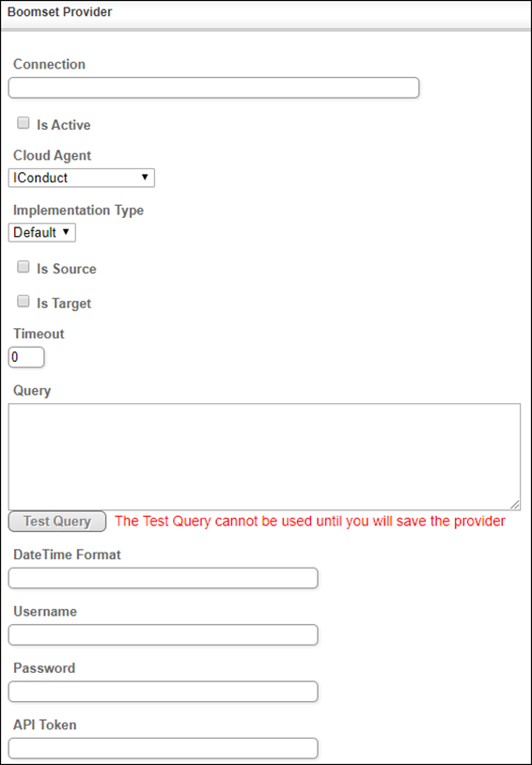
Task: Click the Cloud Agent field label
Action: click(53, 156)
